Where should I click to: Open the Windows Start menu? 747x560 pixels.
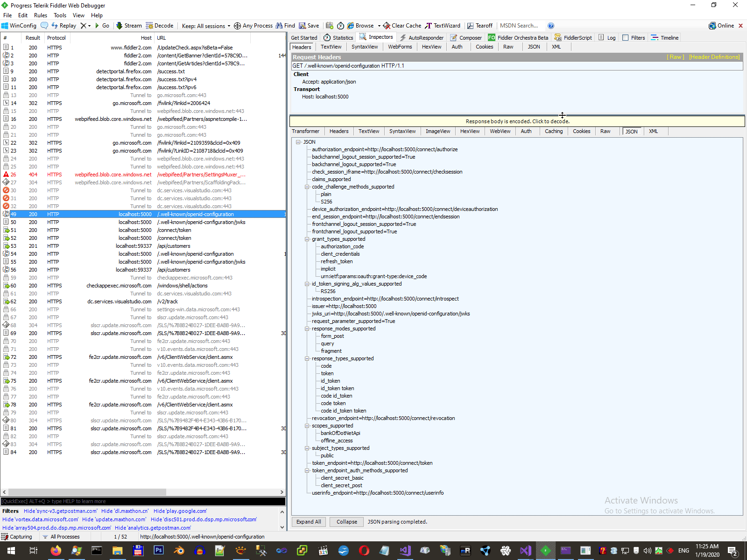click(x=11, y=551)
